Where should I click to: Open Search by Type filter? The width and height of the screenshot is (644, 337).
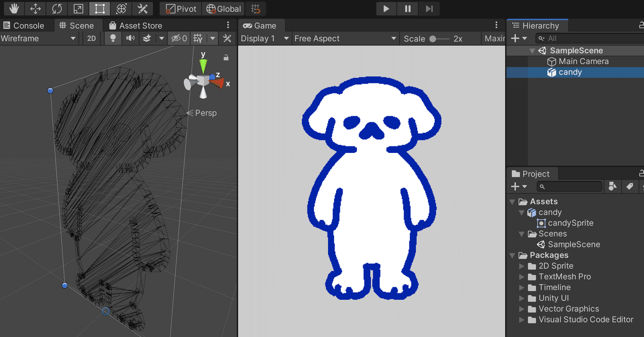coord(612,187)
